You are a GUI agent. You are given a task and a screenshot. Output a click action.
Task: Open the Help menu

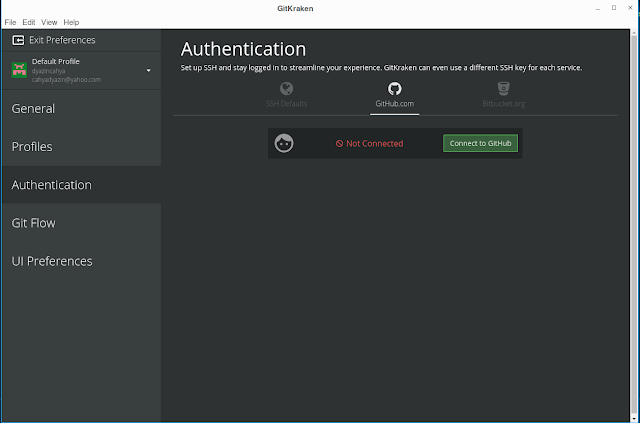71,22
